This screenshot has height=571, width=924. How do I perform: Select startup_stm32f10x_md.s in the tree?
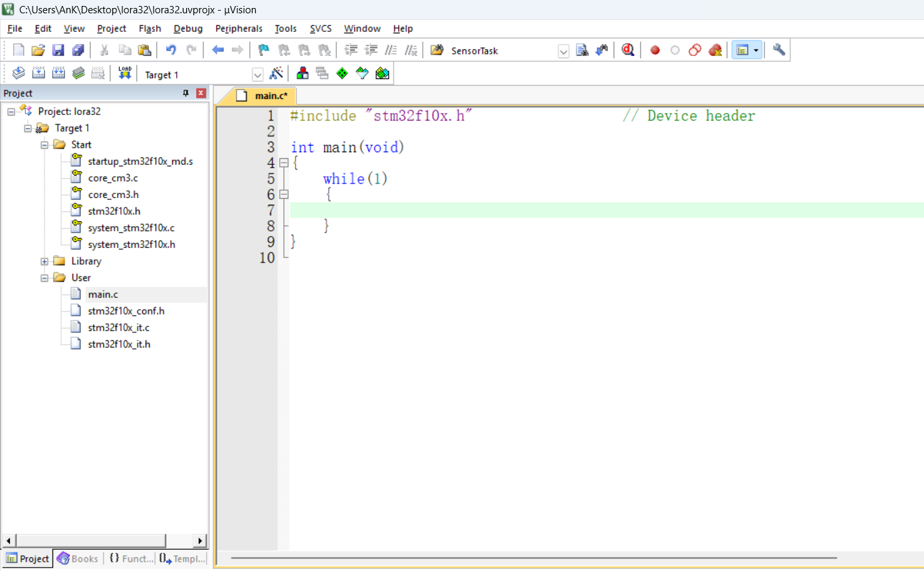140,162
